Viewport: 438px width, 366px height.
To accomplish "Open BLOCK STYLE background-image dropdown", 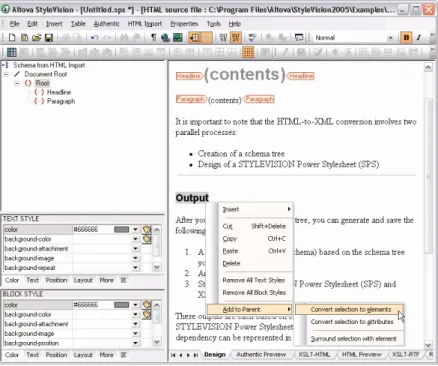I will (135, 333).
